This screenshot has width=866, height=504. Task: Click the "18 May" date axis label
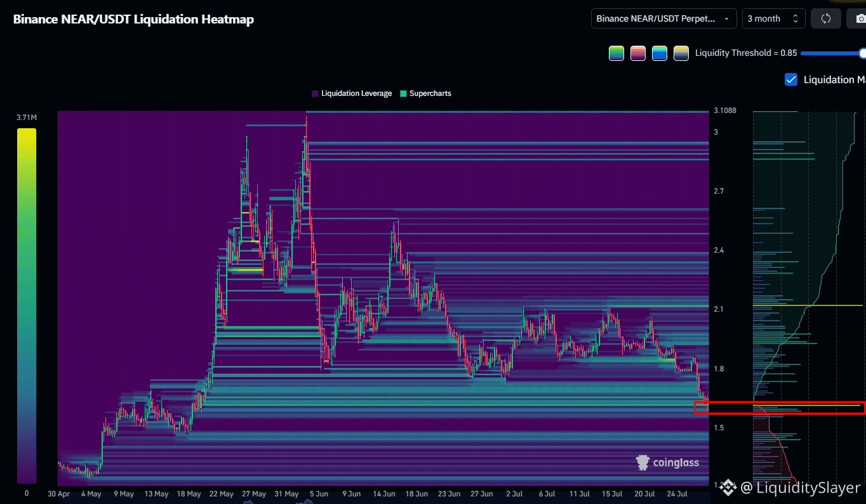[x=189, y=494]
